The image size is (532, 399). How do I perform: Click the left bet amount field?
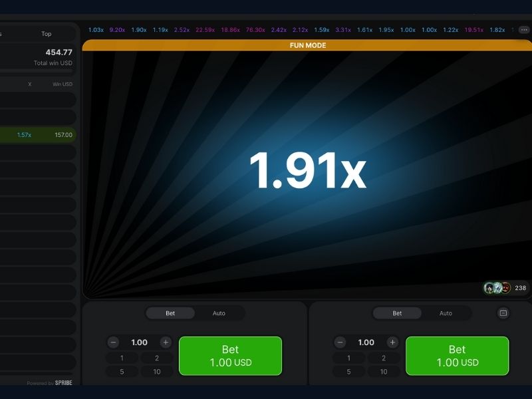click(x=140, y=342)
